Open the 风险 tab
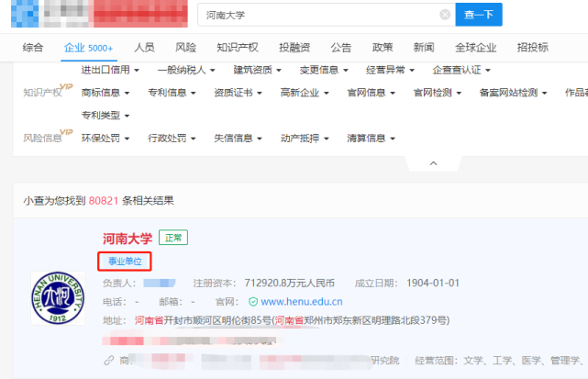 [186, 48]
